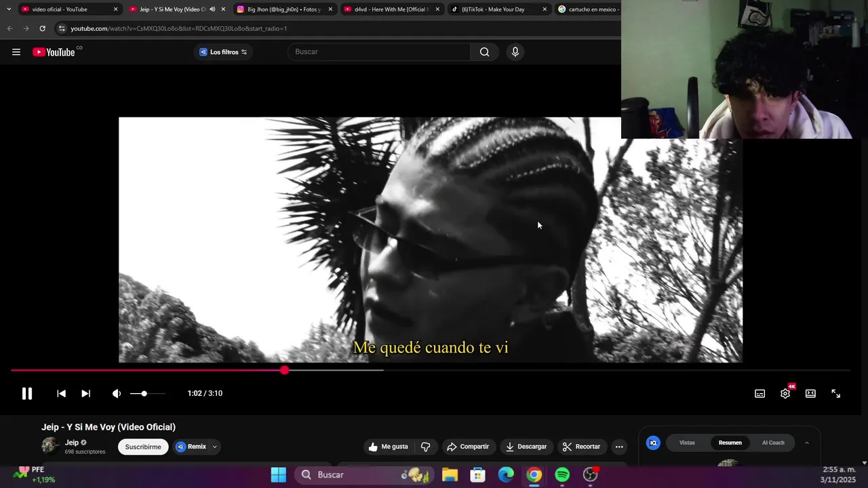Skip to previous video
Image resolution: width=868 pixels, height=488 pixels.
click(x=61, y=393)
